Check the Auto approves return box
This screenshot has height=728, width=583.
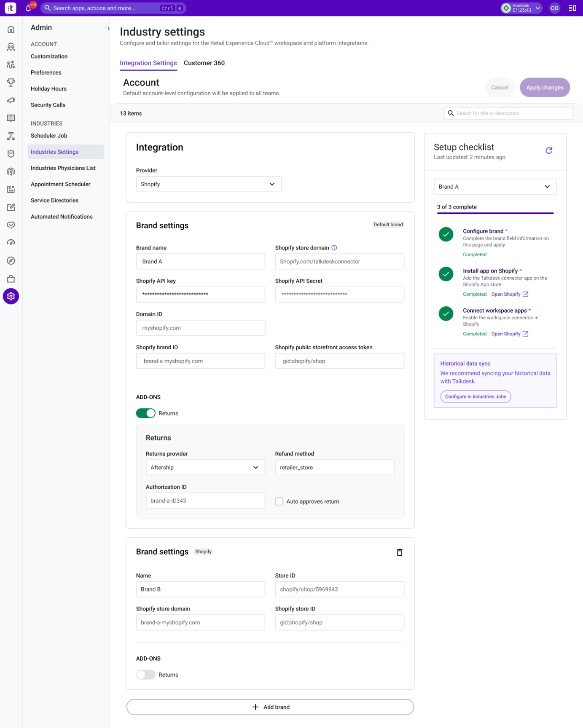click(279, 501)
